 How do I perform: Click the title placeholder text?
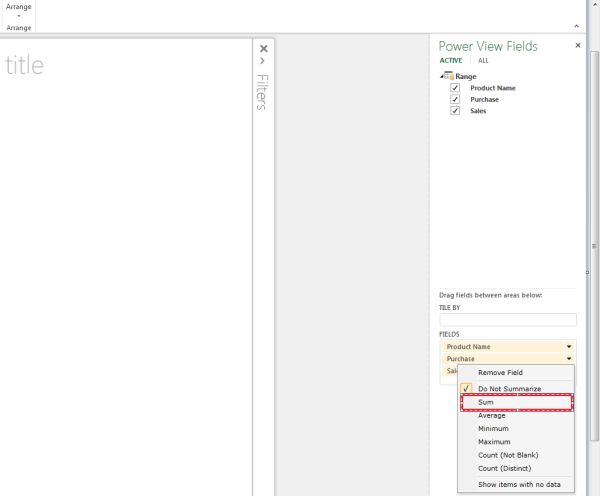(x=24, y=65)
